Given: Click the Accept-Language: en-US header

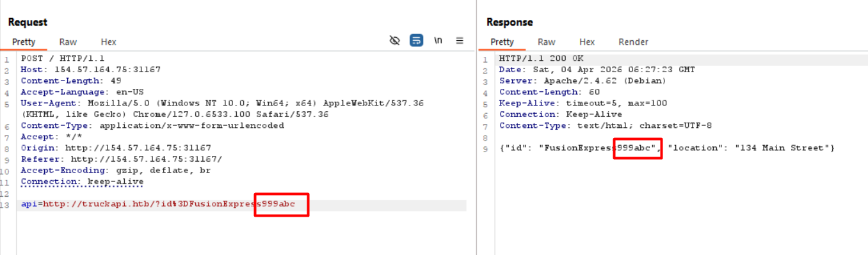Looking at the screenshot, I should click(x=82, y=92).
